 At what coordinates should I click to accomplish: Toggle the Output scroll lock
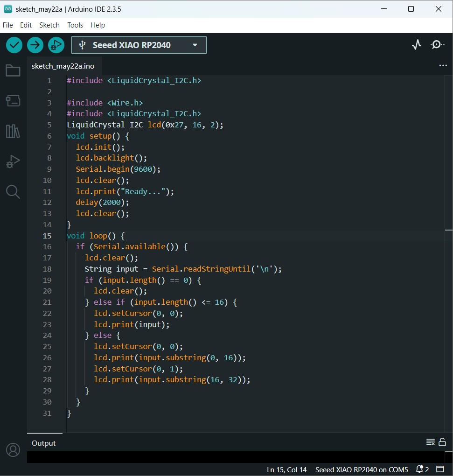[x=442, y=442]
